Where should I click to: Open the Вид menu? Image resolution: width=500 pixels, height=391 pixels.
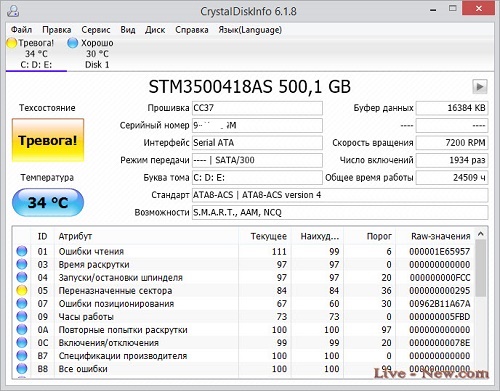(128, 30)
